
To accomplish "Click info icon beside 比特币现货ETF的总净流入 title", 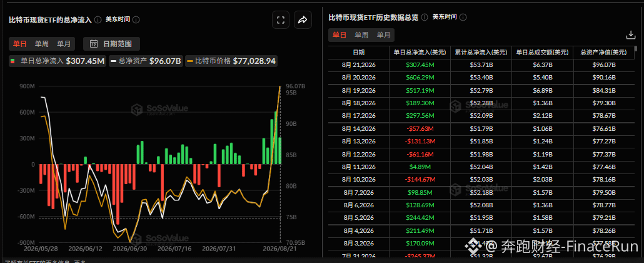I will pos(98,19).
